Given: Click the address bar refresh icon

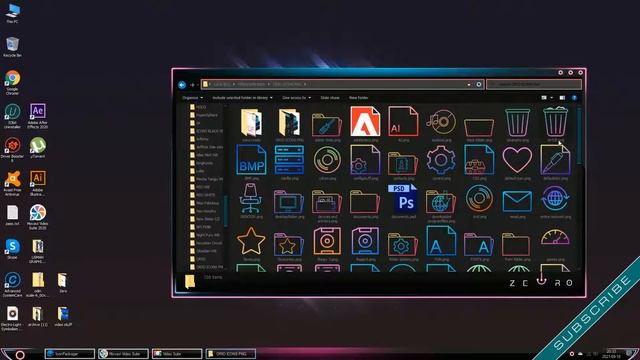Looking at the screenshot, I should (479, 84).
